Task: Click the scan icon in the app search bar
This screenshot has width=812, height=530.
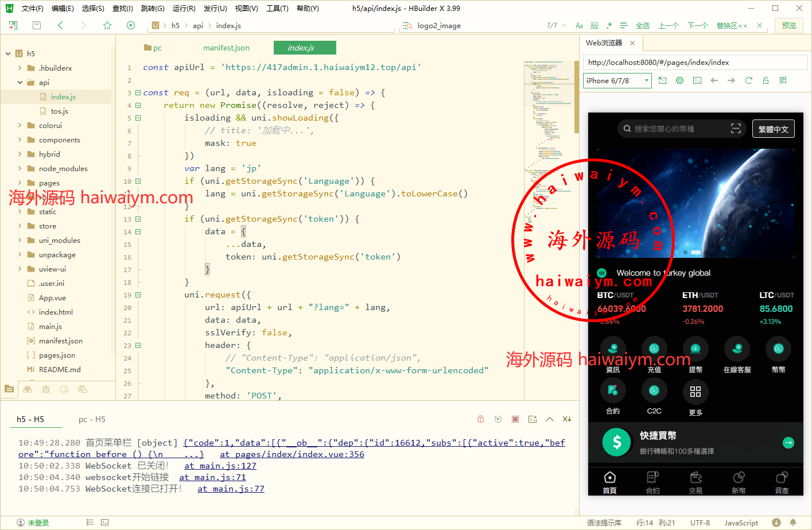Action: [x=736, y=129]
